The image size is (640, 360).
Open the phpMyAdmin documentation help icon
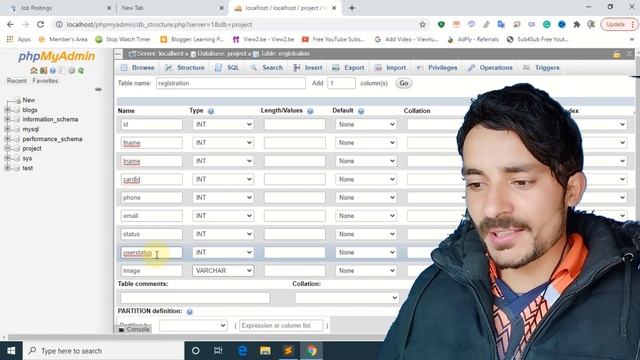(x=53, y=71)
